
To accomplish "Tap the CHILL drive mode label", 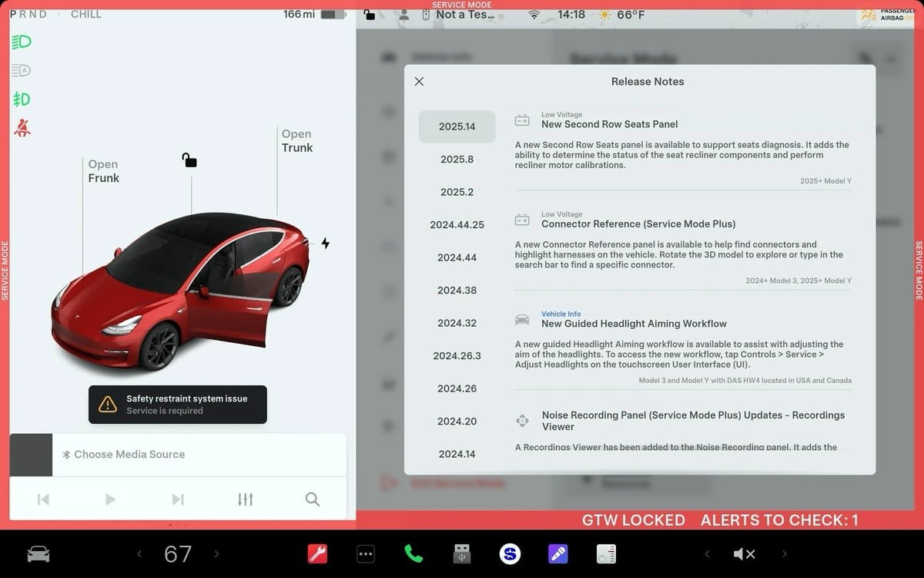I will (x=86, y=14).
